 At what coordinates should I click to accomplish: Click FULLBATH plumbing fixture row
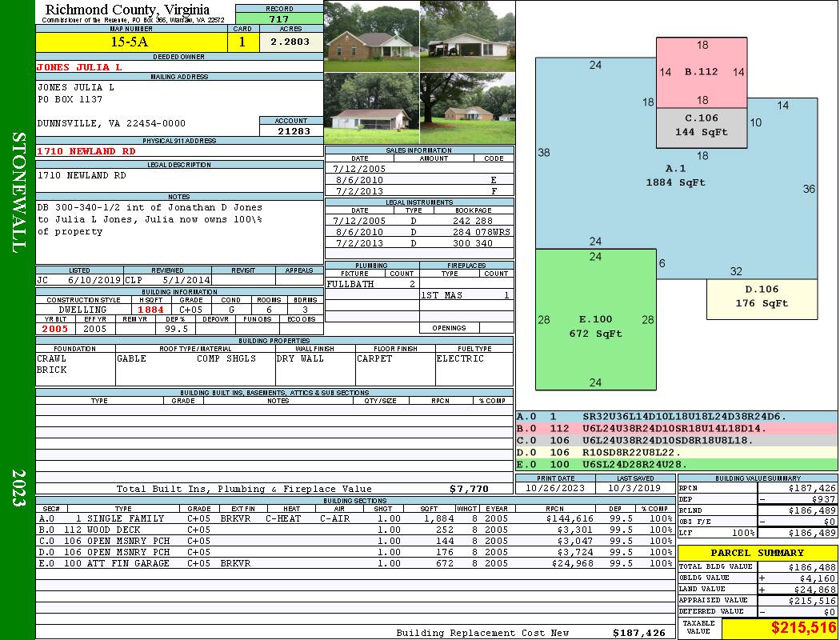pyautogui.click(x=372, y=284)
